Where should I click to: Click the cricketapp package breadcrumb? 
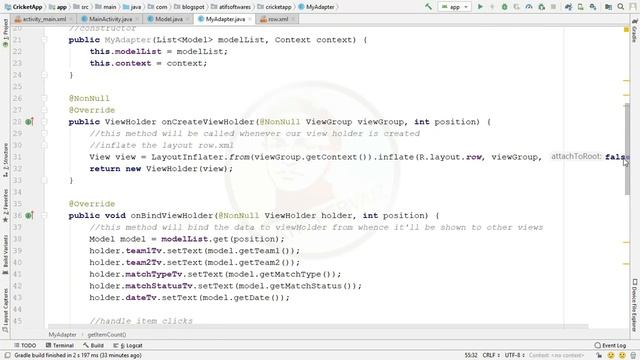274,7
